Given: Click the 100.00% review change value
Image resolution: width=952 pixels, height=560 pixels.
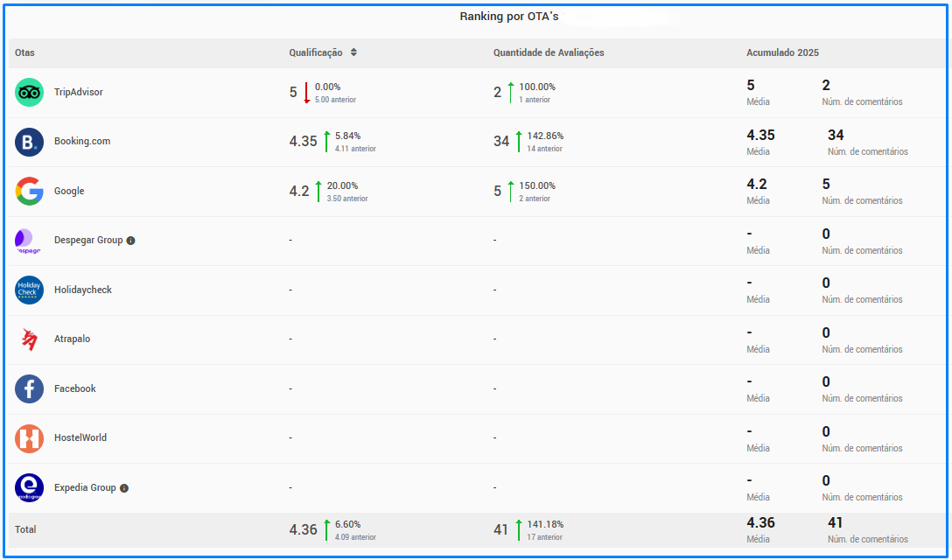Looking at the screenshot, I should [537, 87].
